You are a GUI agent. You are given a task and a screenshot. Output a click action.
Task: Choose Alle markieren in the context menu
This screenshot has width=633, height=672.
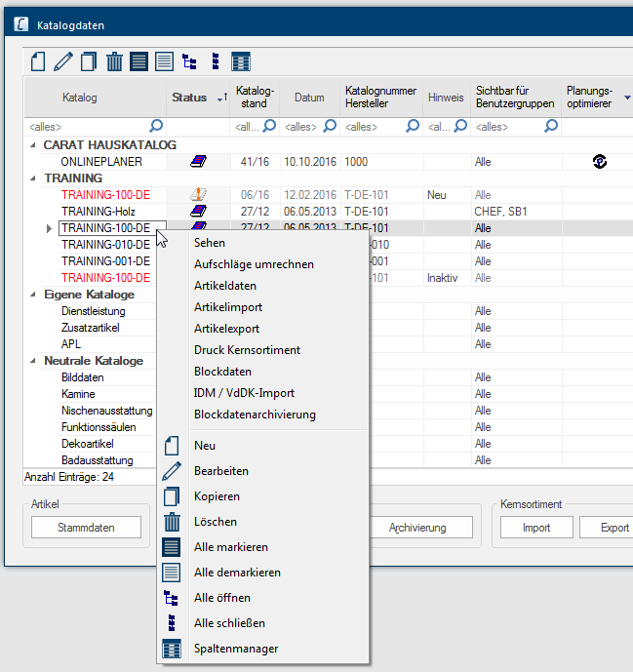point(231,547)
